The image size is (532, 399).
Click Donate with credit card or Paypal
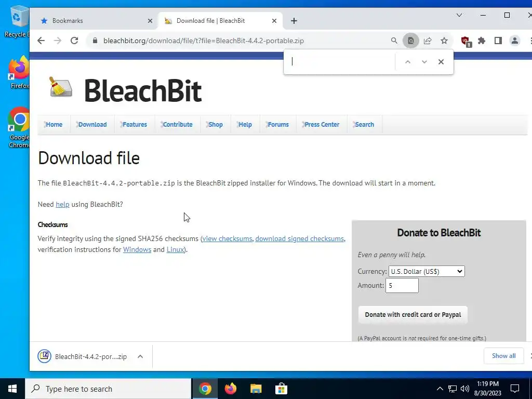(x=413, y=314)
